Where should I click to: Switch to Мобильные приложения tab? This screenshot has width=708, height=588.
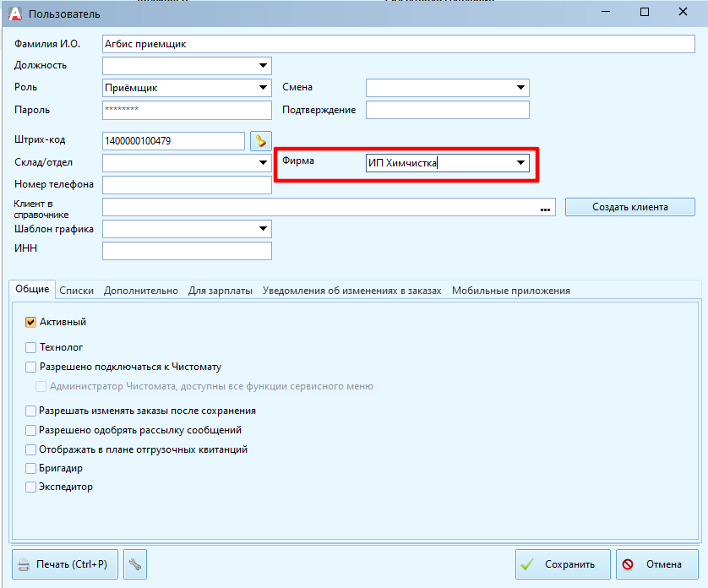510,291
